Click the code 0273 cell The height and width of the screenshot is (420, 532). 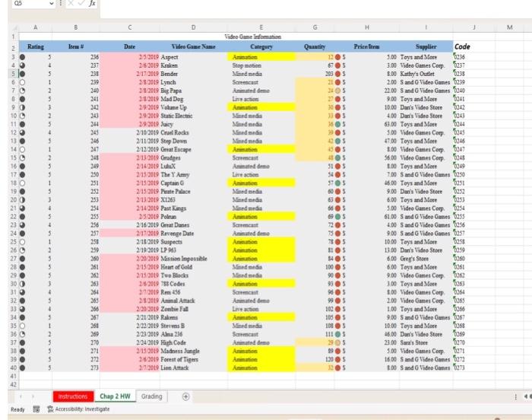point(474,367)
